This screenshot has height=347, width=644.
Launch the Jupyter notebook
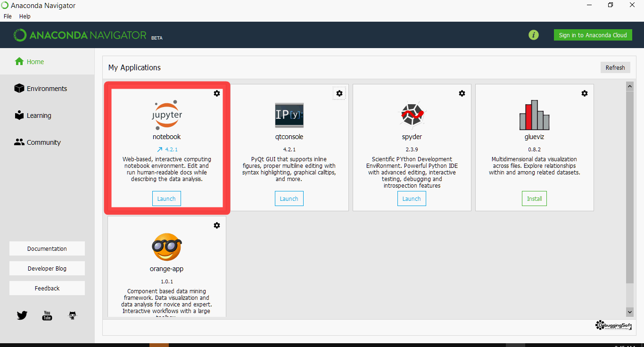point(166,198)
